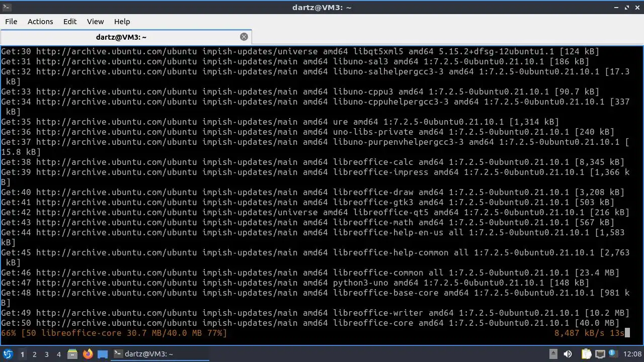Open the file manager from the panel

(72, 354)
